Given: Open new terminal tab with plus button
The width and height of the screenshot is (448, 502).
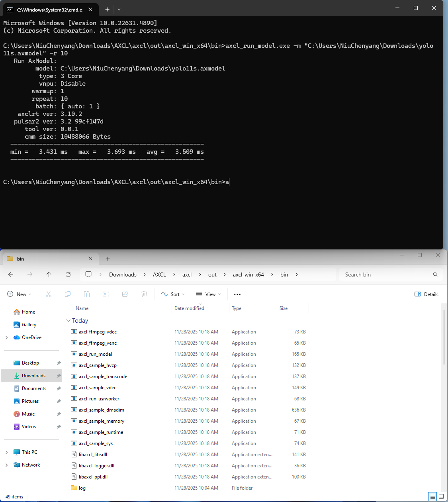Looking at the screenshot, I should pos(107,9).
